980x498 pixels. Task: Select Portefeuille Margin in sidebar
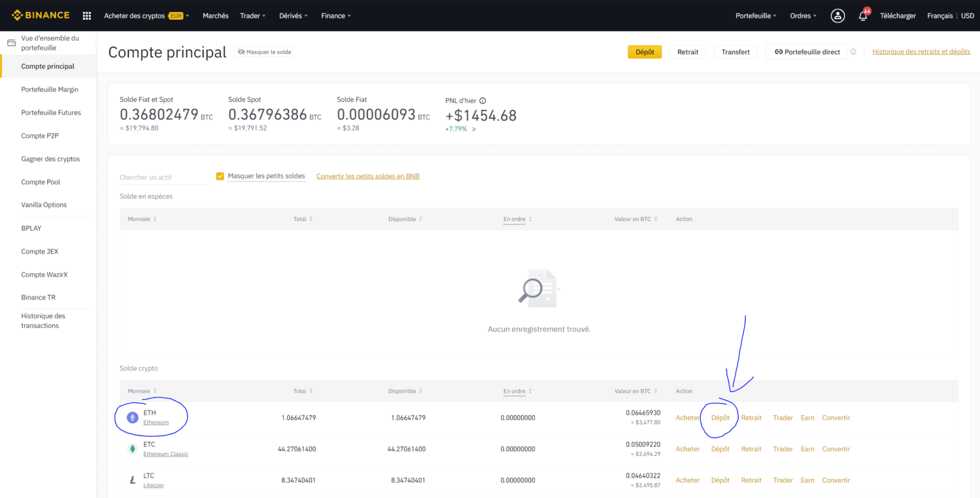[50, 89]
